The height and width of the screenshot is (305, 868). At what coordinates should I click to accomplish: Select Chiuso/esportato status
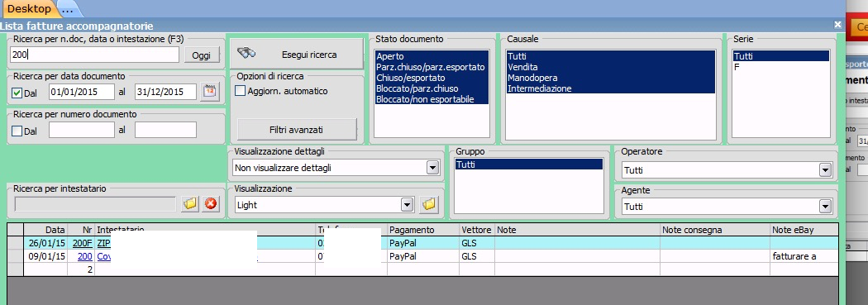coord(432,78)
